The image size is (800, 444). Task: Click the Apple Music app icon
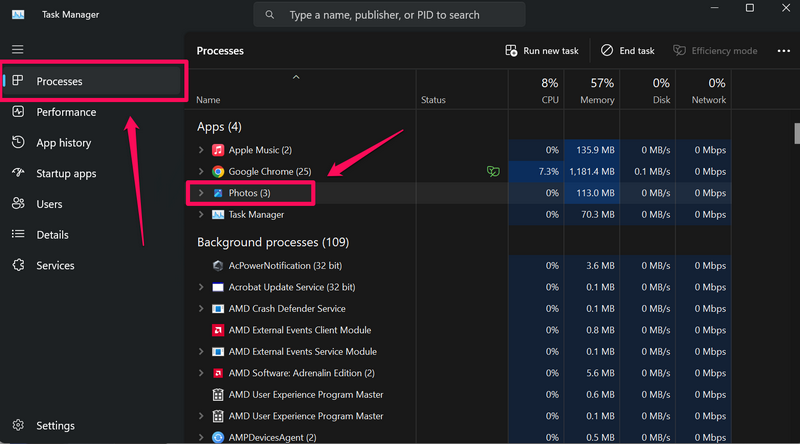[x=218, y=150]
